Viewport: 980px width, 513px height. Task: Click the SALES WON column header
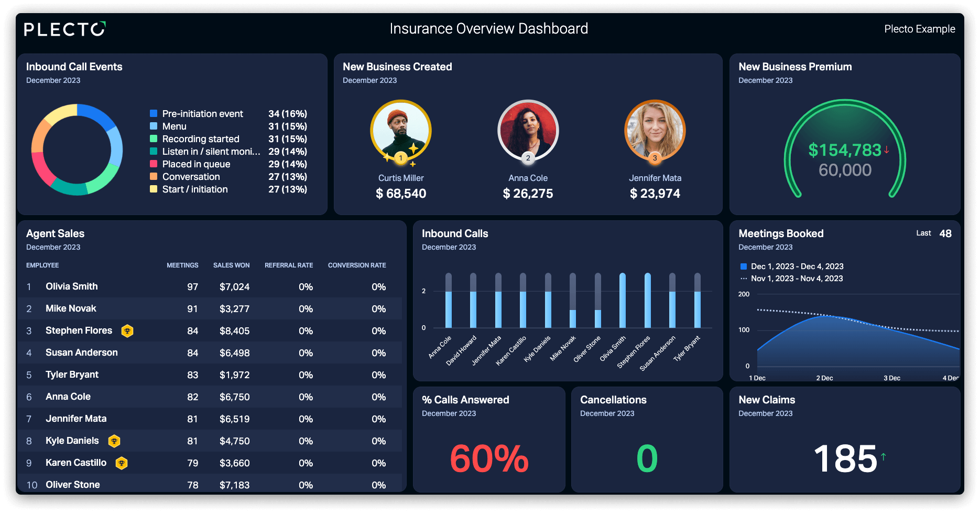[x=231, y=265]
